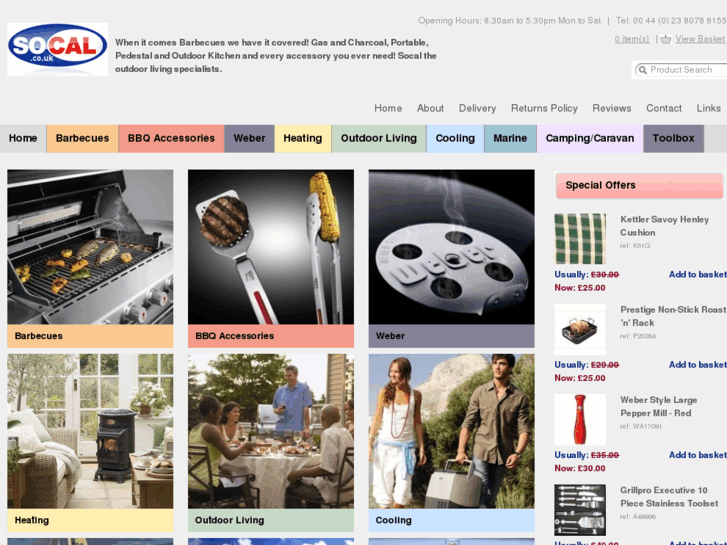Click the magnifier icon in Product Search

(643, 70)
